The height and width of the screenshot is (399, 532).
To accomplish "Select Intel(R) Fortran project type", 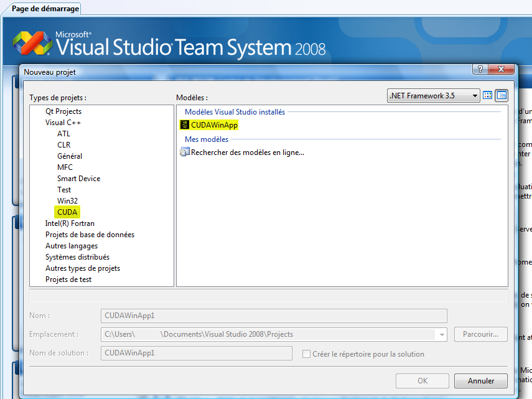I will point(70,223).
